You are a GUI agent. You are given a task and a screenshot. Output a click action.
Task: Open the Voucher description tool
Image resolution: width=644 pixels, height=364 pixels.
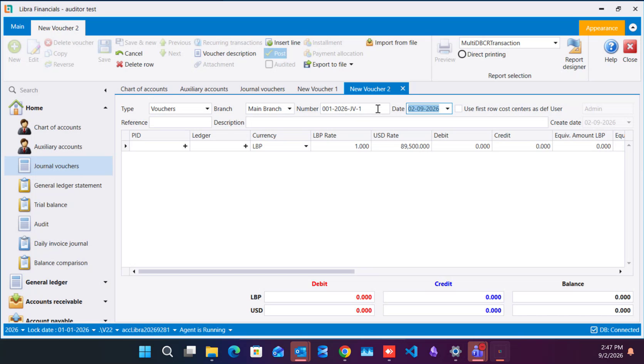(x=225, y=53)
